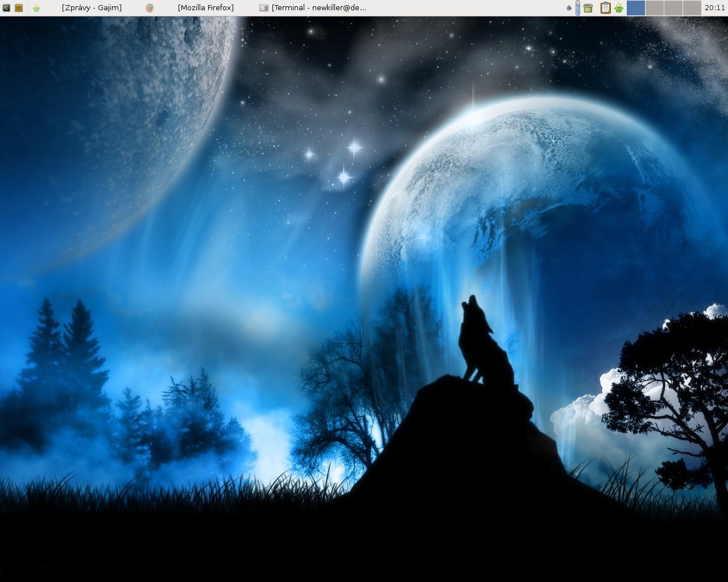728x582 pixels.
Task: Click the green Gajim icon beside Zprávy
Action: (x=36, y=8)
